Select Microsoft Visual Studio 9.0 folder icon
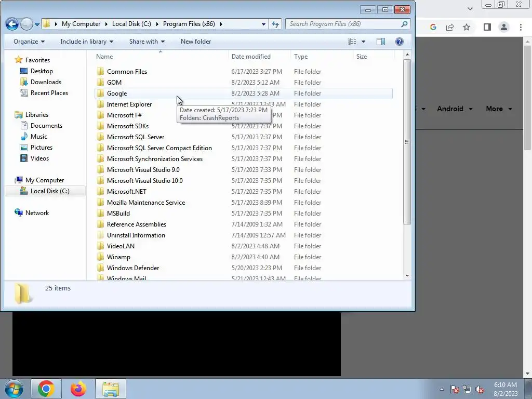The image size is (532, 399). 100,170
